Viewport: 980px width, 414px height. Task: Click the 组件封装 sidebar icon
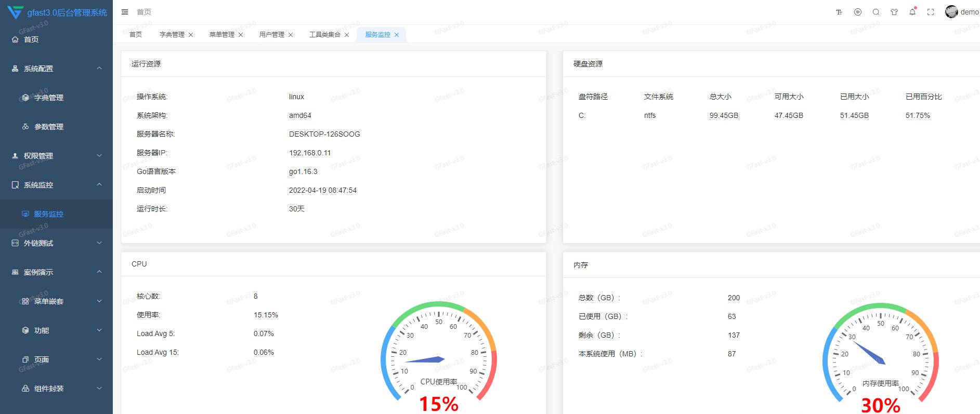tap(25, 389)
